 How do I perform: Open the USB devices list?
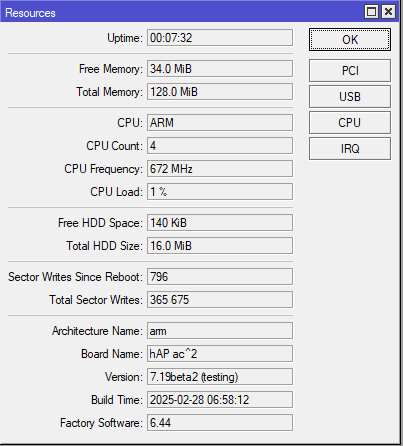[x=350, y=96]
